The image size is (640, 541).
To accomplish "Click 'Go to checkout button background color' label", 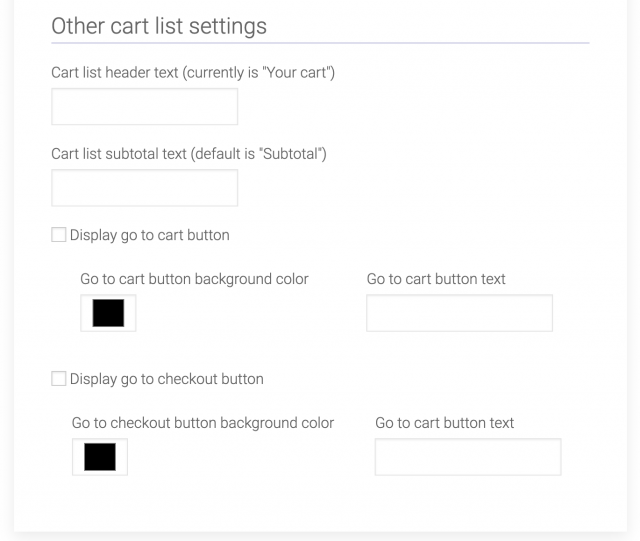I will 203,423.
